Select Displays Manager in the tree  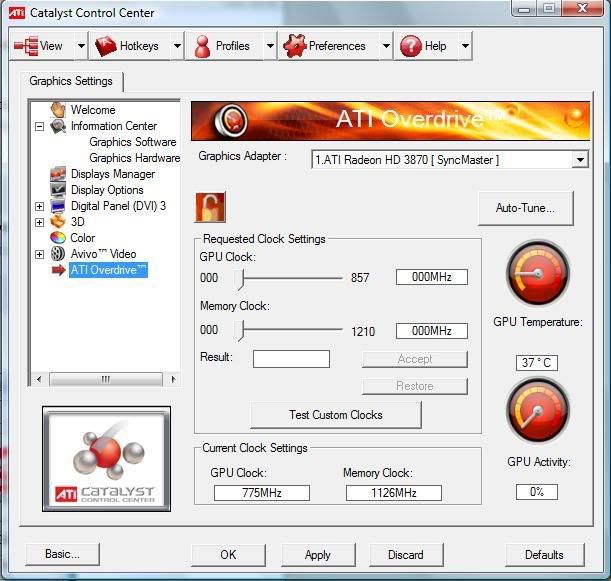113,174
